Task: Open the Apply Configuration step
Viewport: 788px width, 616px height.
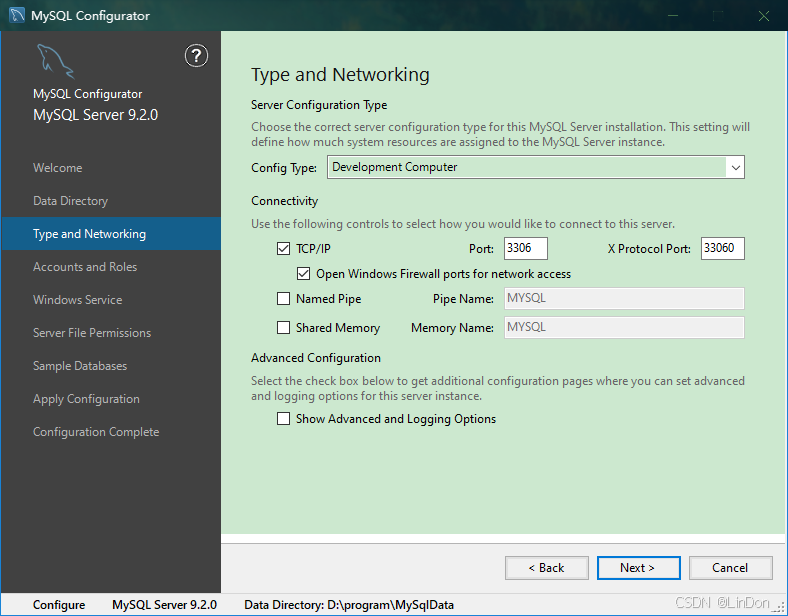Action: pos(86,399)
